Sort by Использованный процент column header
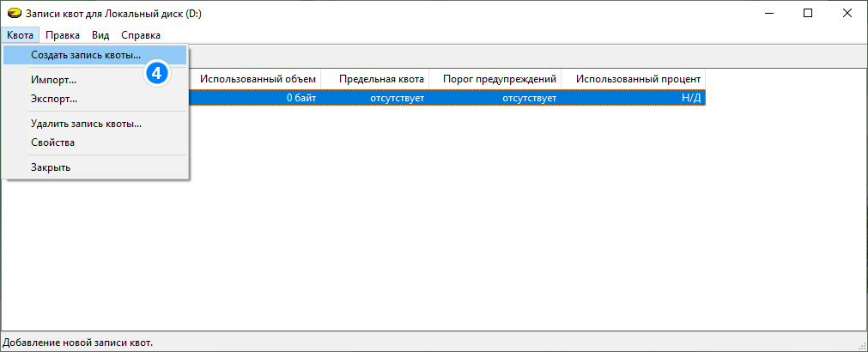 click(634, 79)
